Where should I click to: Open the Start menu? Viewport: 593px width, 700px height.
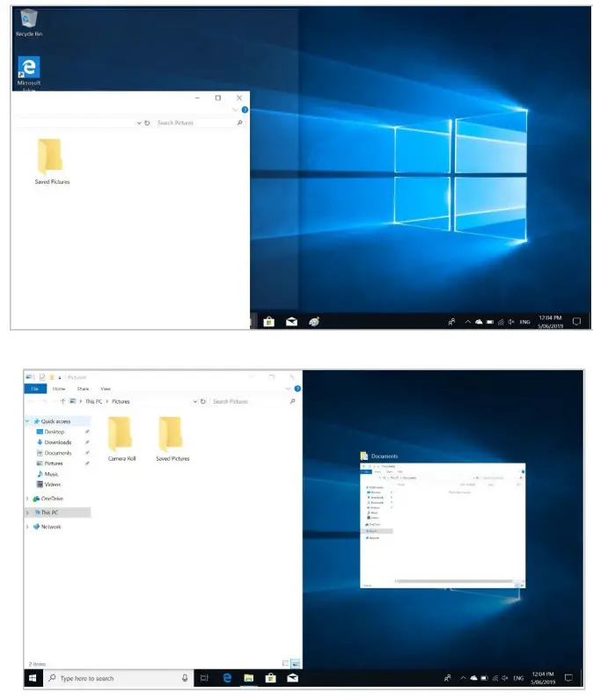33,678
